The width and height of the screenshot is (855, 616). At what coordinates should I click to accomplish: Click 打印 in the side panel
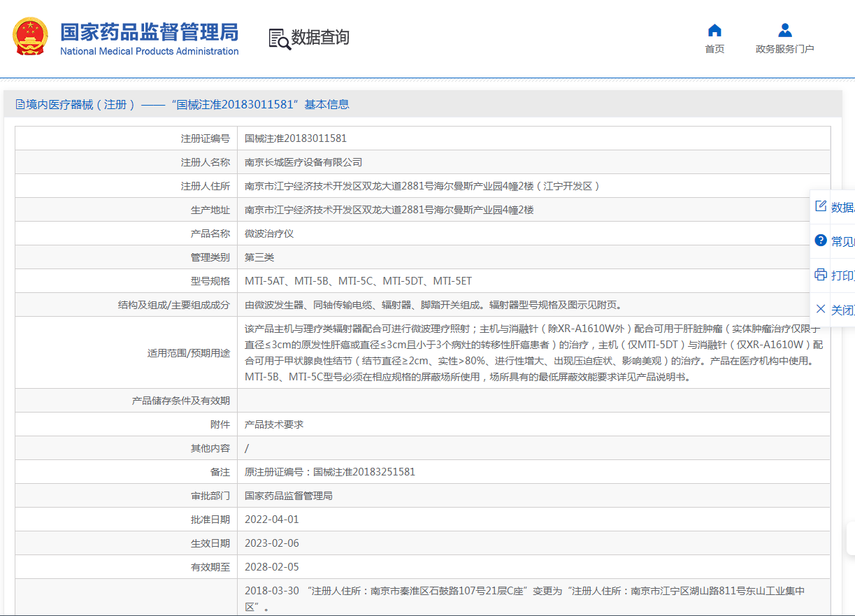[x=842, y=275]
